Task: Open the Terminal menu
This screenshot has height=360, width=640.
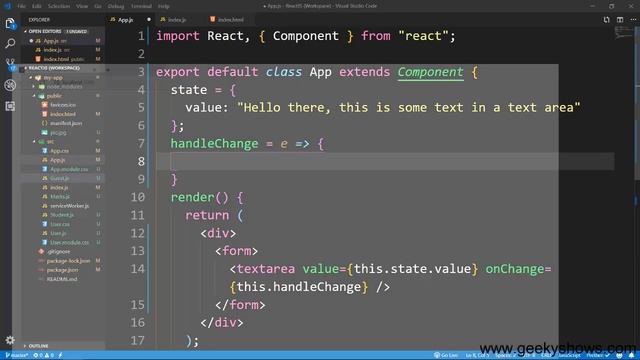Action: point(141,6)
